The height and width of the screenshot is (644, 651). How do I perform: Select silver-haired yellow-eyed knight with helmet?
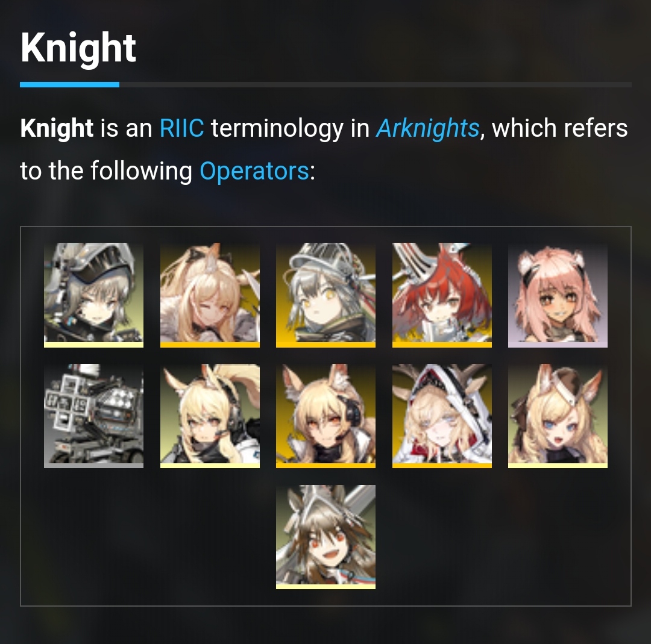pos(325,295)
